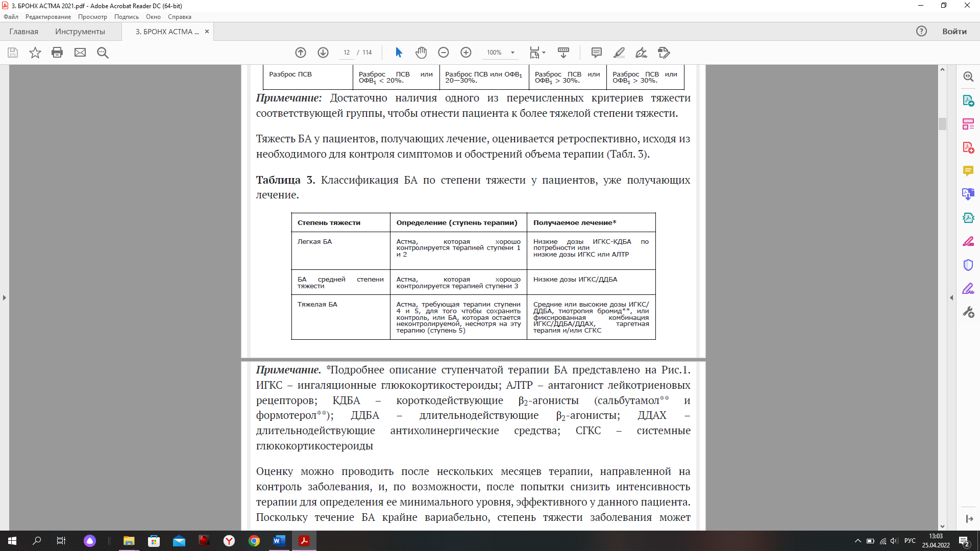
Task: Select the arrow selection tool
Action: [x=399, y=53]
